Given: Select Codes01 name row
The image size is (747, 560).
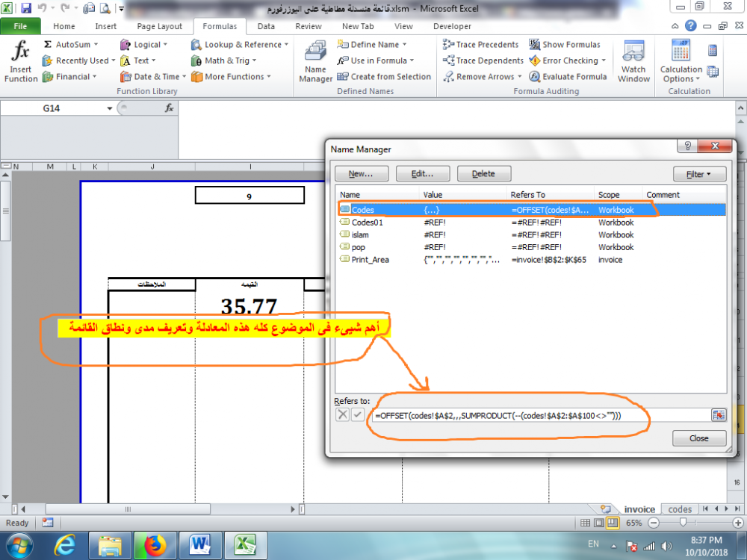Looking at the screenshot, I should (531, 223).
